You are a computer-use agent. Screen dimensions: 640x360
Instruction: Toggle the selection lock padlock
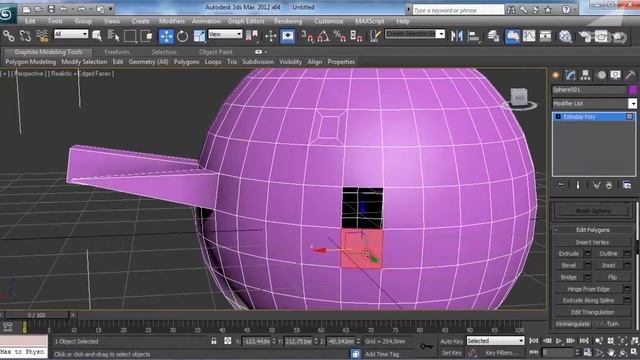(x=214, y=341)
